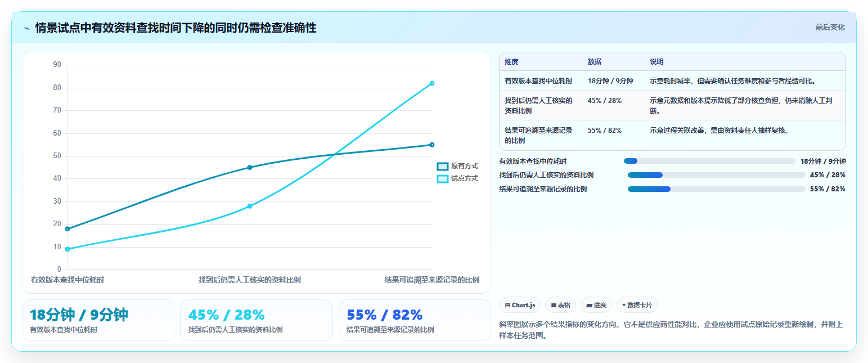Click the 原有方式 data point at 45
This screenshot has width=868, height=363.
click(250, 167)
